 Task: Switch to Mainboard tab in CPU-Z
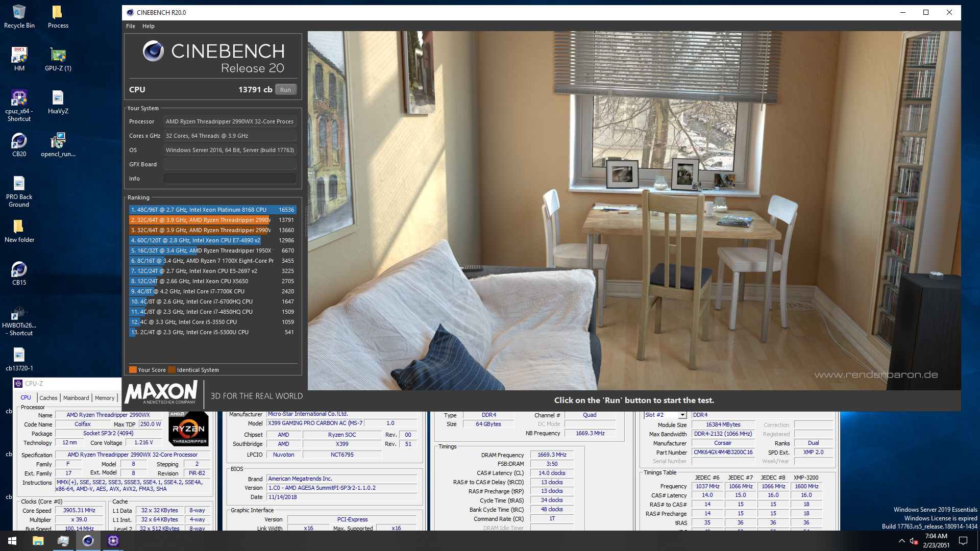point(76,398)
